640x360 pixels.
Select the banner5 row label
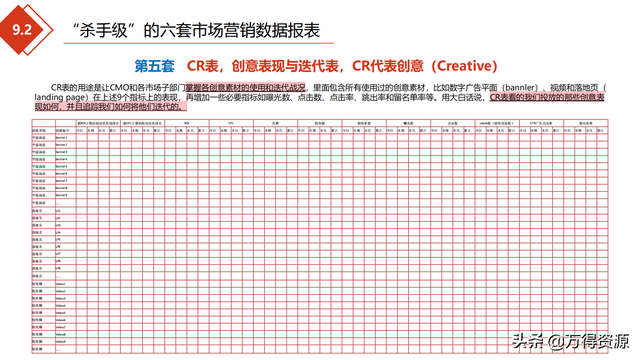(x=62, y=167)
